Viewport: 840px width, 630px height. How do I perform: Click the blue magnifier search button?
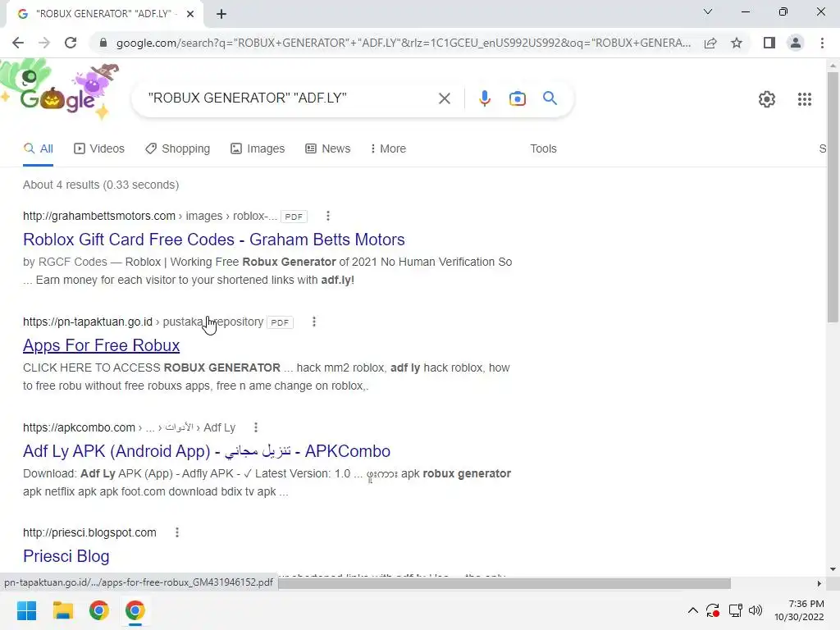point(550,98)
